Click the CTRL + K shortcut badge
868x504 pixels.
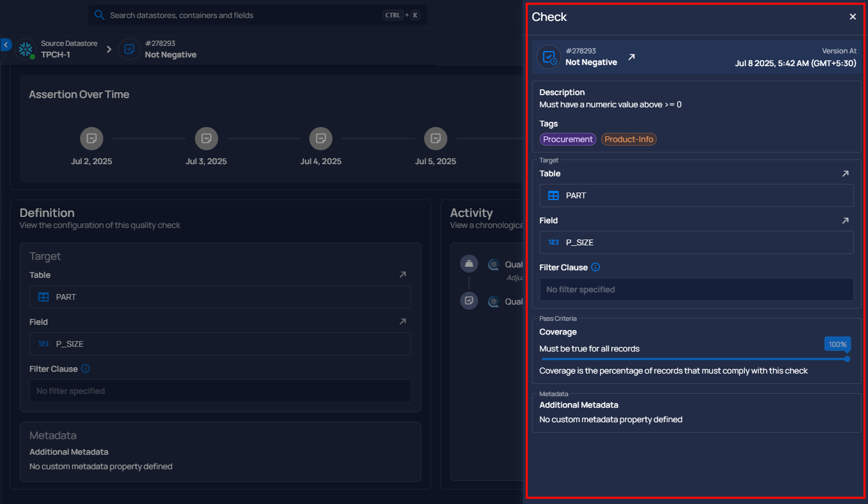click(x=401, y=15)
